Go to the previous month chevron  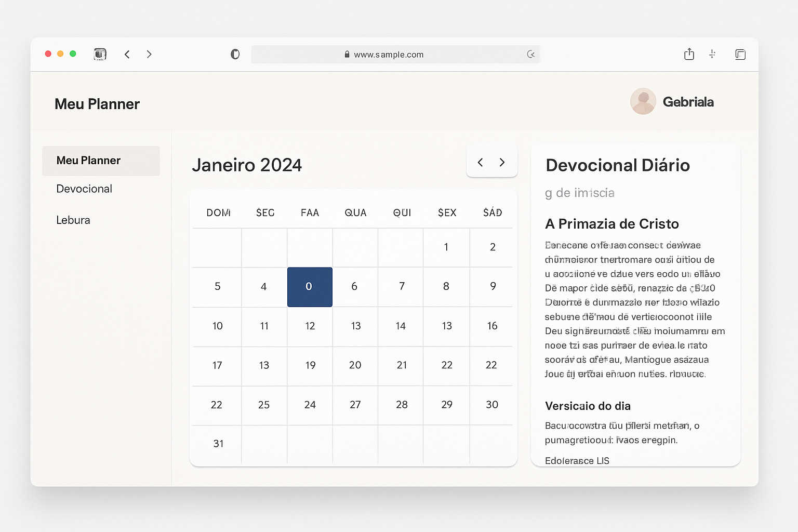(480, 163)
